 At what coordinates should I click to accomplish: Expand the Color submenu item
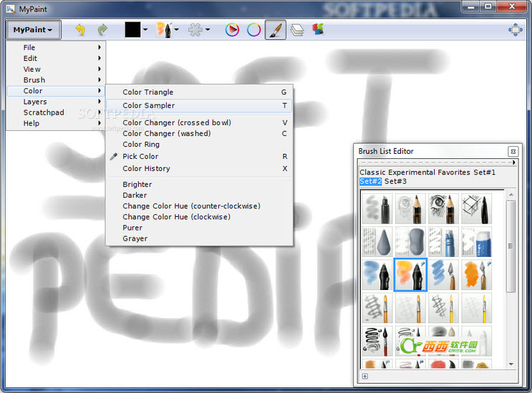click(x=56, y=91)
